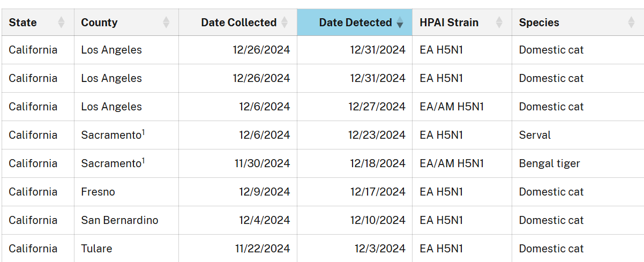Click sort arrows icon beside Date Collected
The height and width of the screenshot is (262, 644).
pos(284,23)
